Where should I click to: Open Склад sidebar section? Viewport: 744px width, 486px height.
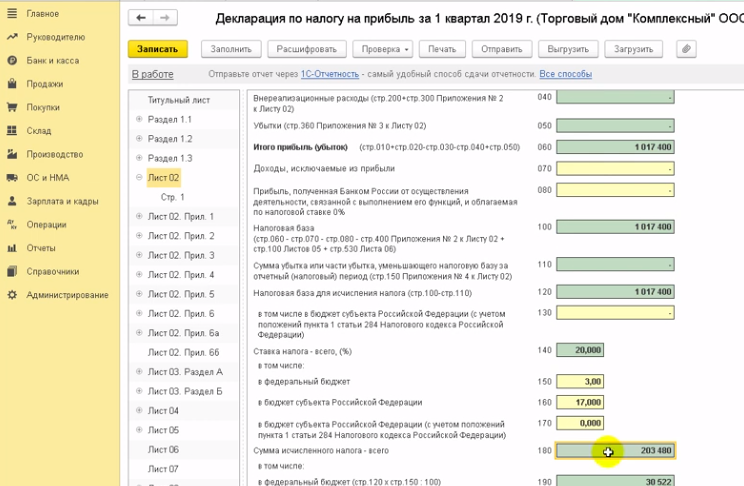click(x=39, y=131)
